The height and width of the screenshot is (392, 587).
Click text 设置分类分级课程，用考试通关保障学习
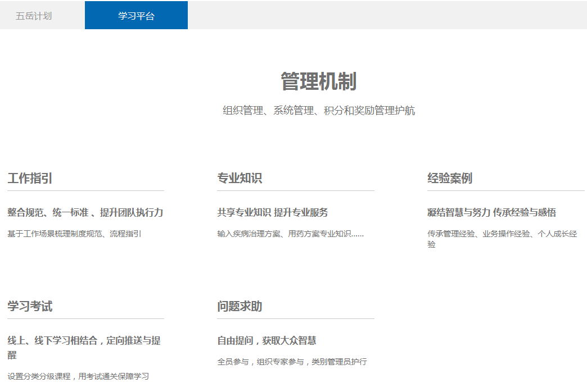(x=78, y=376)
